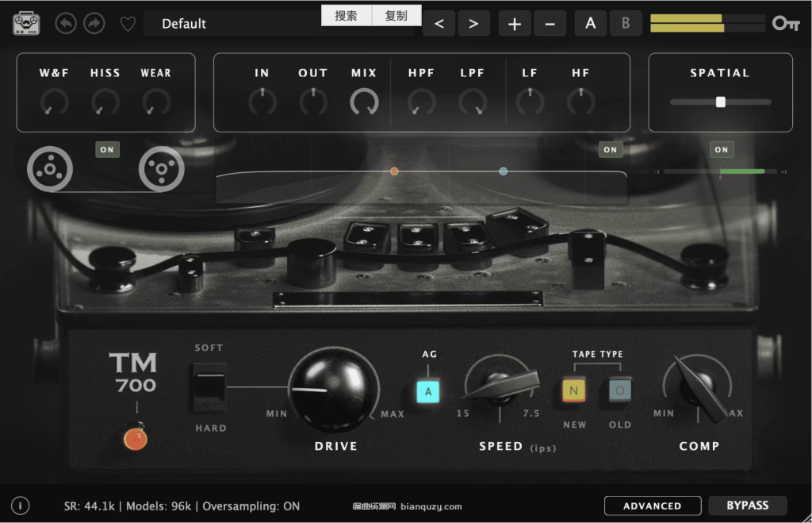Screen dimensions: 812x523
Task: Favorite the preset with the heart icon
Action: click(128, 24)
